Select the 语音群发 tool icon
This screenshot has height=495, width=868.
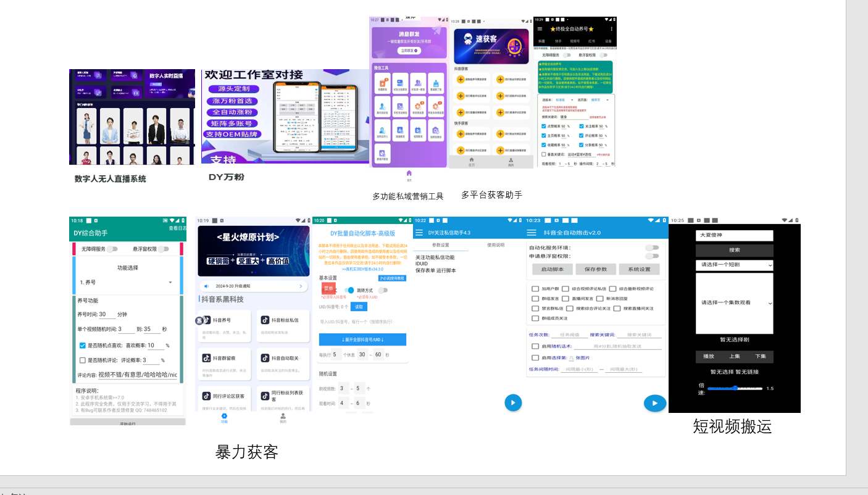click(399, 130)
